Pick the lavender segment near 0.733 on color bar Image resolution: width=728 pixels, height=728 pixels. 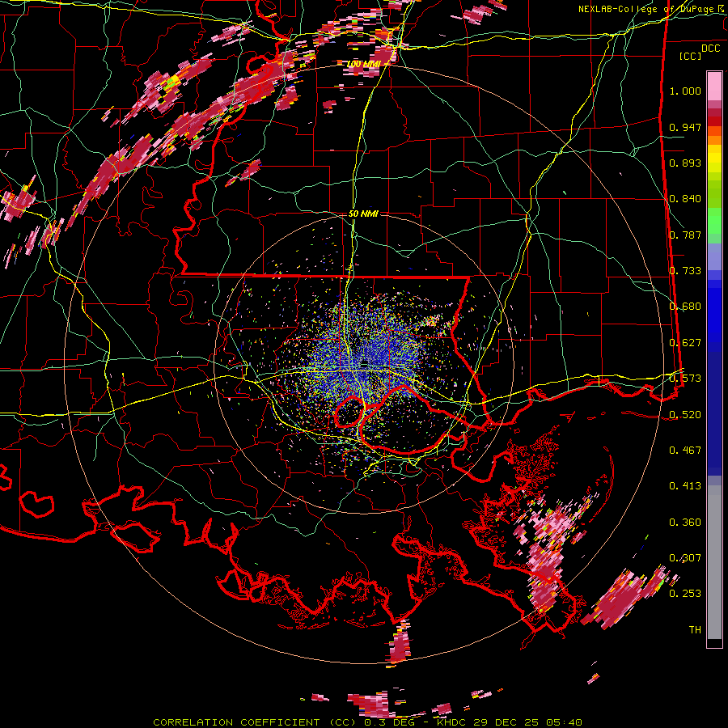pos(714,256)
